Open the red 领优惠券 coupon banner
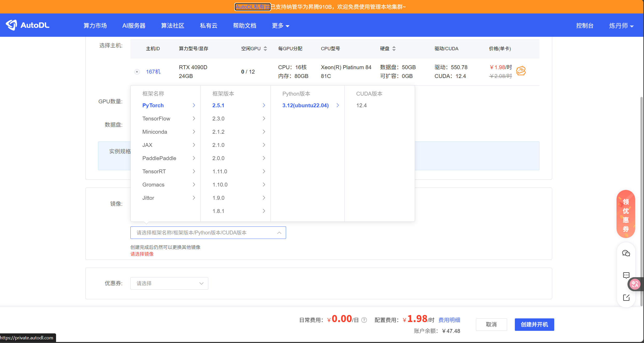Screen dimensions: 644x343 (x=626, y=214)
